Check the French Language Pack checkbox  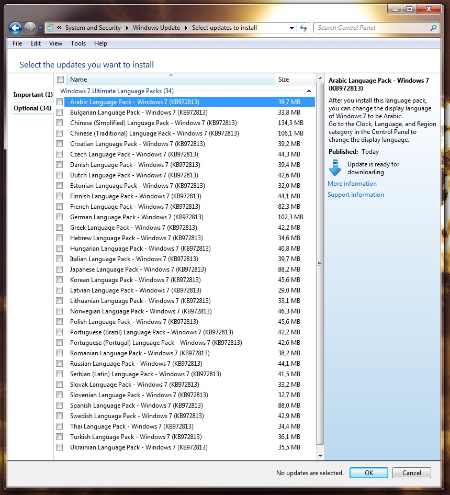60,206
